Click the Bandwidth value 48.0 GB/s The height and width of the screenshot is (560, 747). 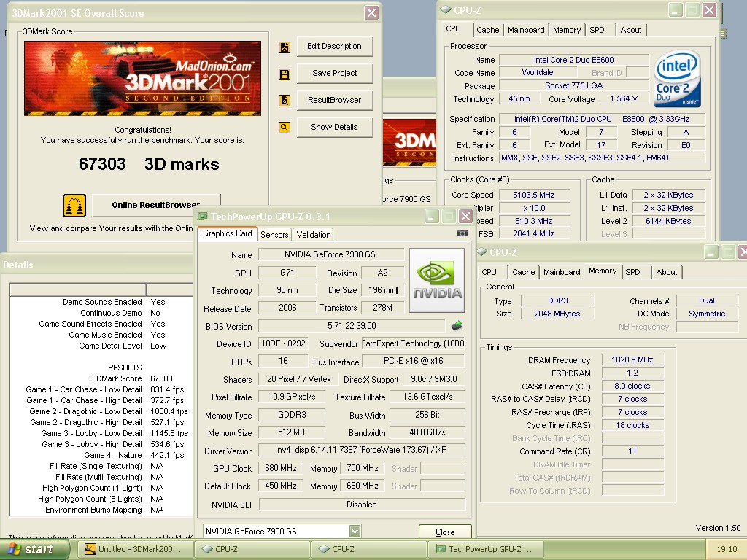[427, 432]
